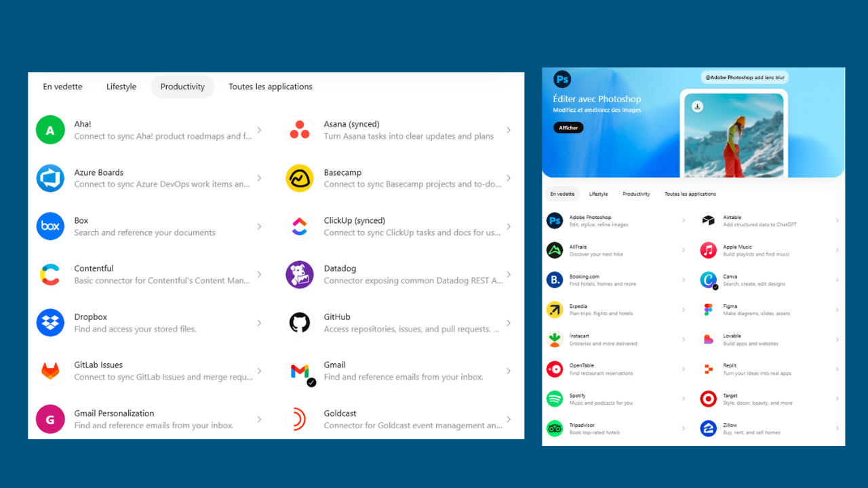Select the Target bullseye icon
Viewport: 868px width, 488px height.
coord(709,399)
